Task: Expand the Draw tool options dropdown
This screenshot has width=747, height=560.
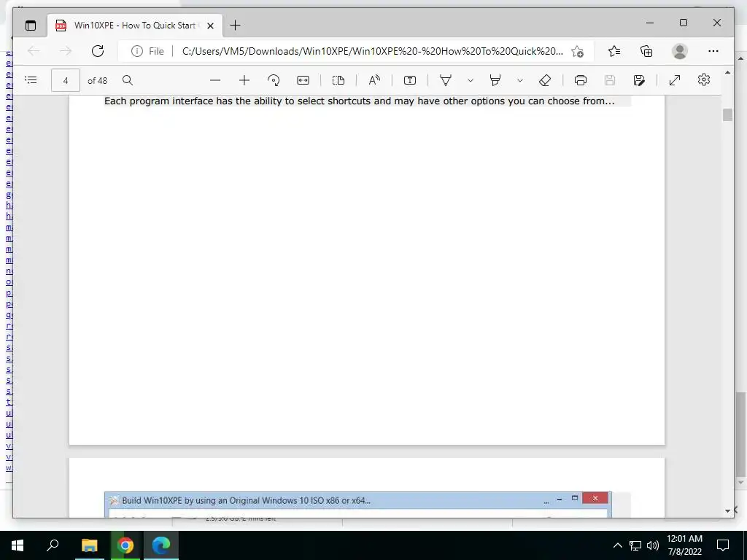Action: 471,80
